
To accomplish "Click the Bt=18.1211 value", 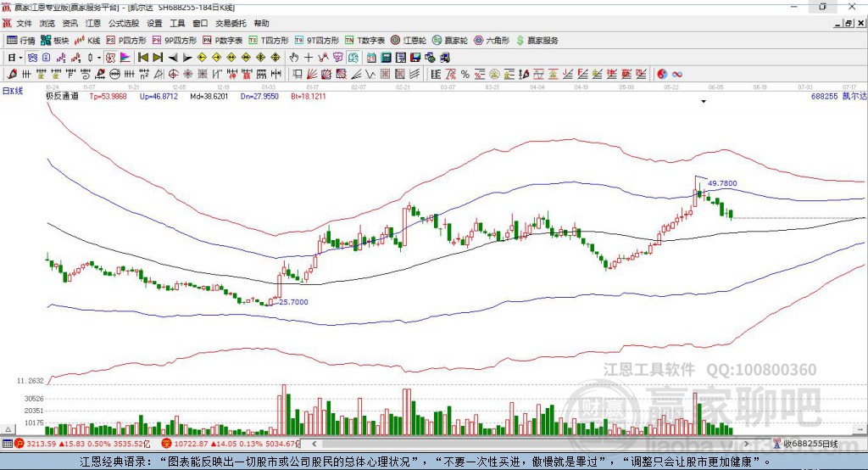I will pyautogui.click(x=309, y=96).
